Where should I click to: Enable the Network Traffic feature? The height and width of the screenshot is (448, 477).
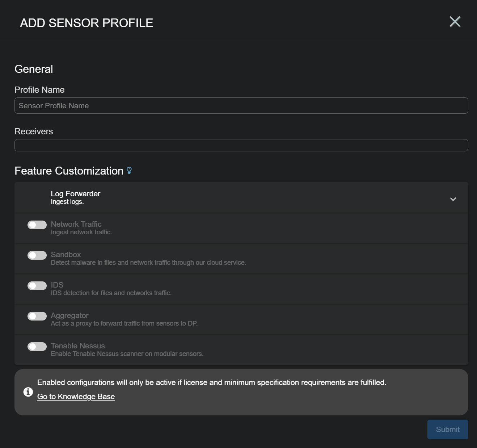click(37, 225)
